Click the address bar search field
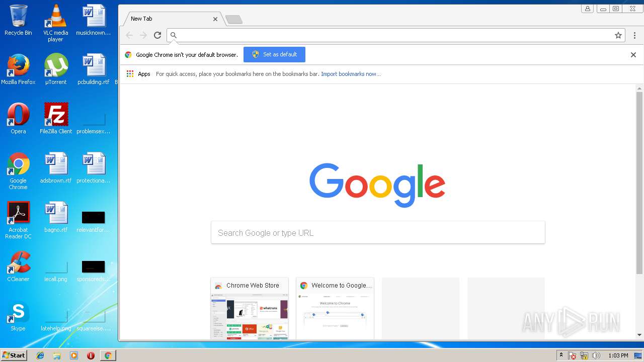The image size is (644, 362). pos(396,35)
